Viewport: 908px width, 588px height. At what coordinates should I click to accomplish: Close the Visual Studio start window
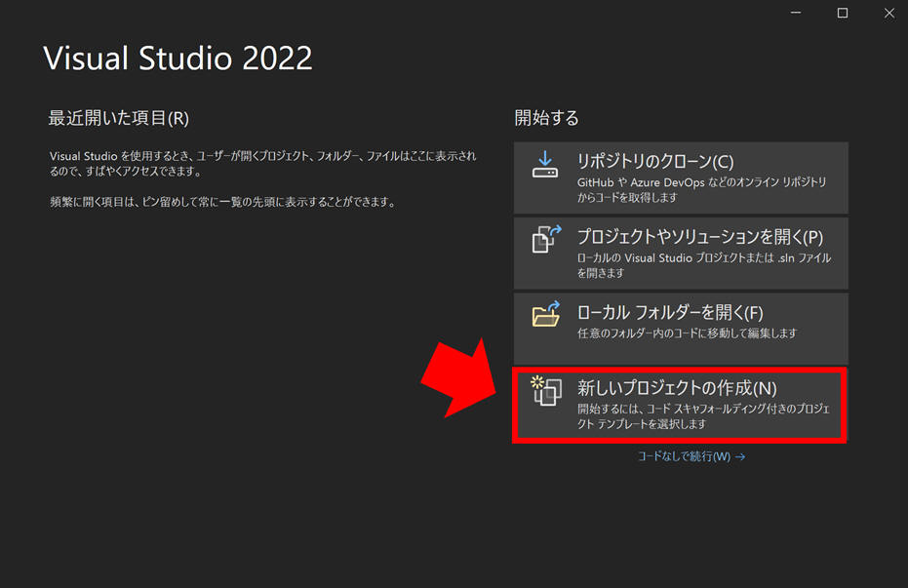click(889, 13)
